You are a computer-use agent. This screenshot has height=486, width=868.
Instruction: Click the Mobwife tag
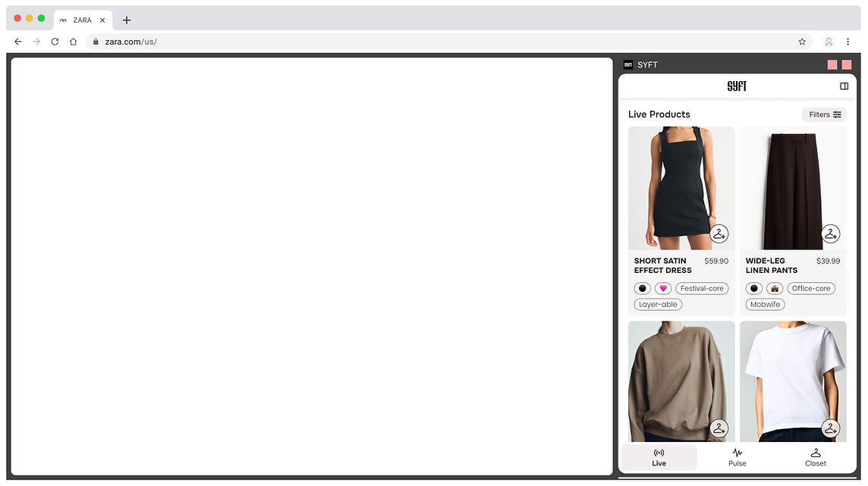[x=765, y=304]
